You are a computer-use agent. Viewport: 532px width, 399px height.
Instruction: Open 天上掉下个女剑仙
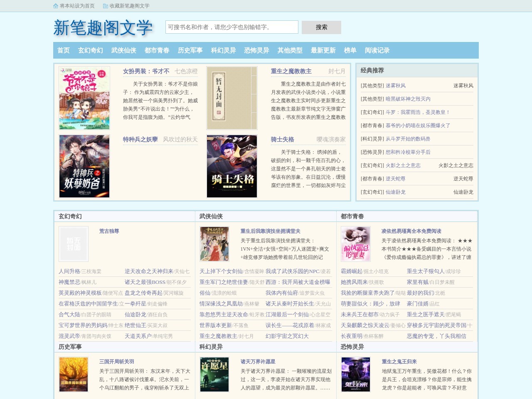(221, 271)
